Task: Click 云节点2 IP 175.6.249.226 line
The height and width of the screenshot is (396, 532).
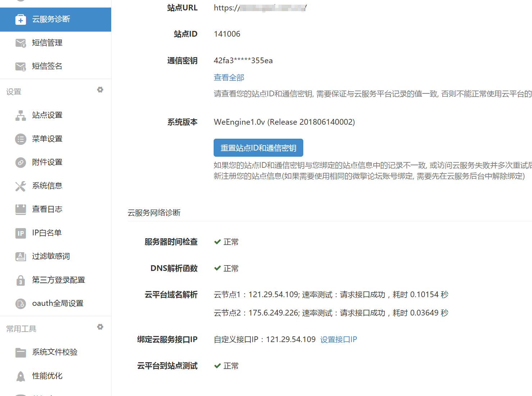Action: coord(331,313)
